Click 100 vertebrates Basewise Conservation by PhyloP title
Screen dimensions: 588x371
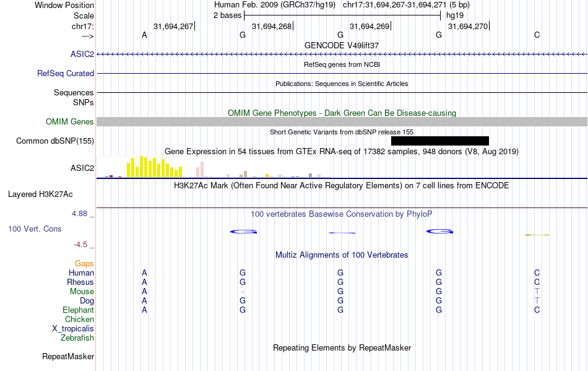[x=342, y=214]
